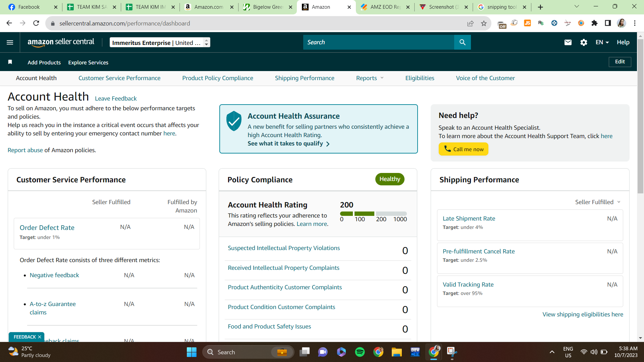The height and width of the screenshot is (362, 644).
Task: Go back with the browser back arrow
Action: (x=9, y=23)
